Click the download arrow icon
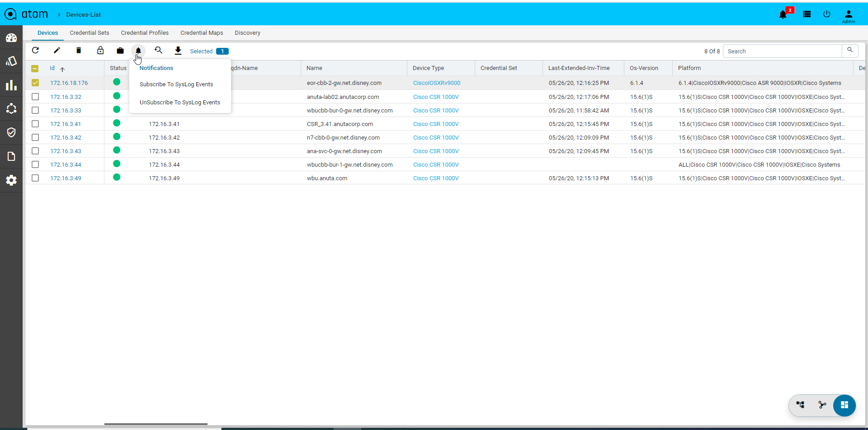Image resolution: width=868 pixels, height=430 pixels. [x=178, y=51]
